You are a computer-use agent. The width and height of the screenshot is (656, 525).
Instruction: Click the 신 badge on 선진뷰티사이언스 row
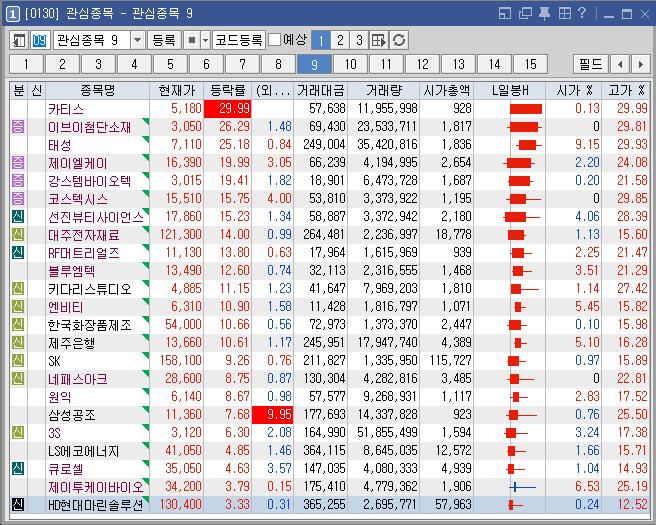click(x=18, y=216)
